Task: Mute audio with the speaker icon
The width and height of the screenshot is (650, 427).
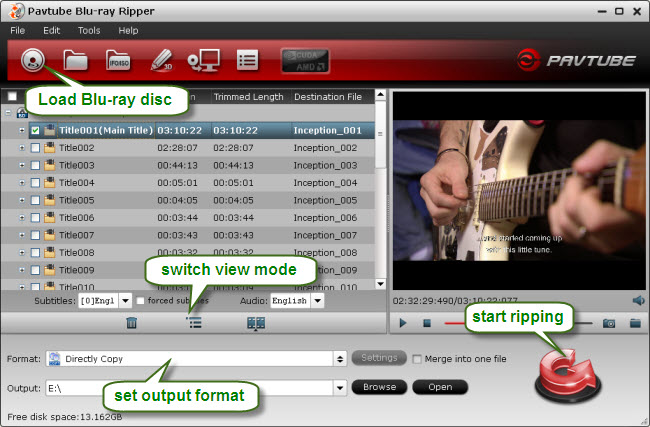Action: (x=638, y=301)
